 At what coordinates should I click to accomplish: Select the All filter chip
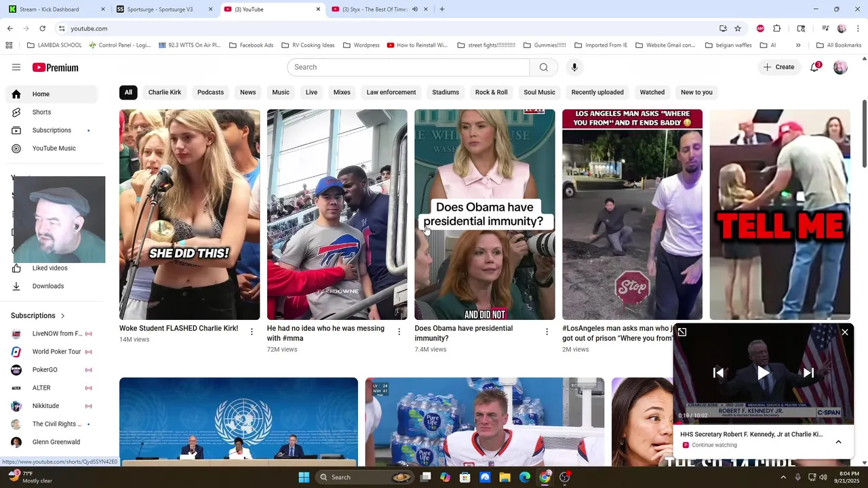(128, 92)
